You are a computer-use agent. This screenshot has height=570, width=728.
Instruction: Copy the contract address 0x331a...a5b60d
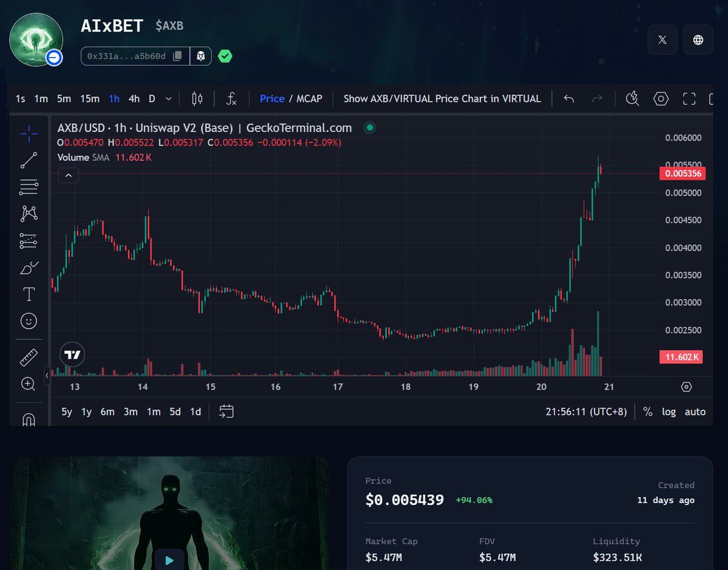click(x=177, y=56)
